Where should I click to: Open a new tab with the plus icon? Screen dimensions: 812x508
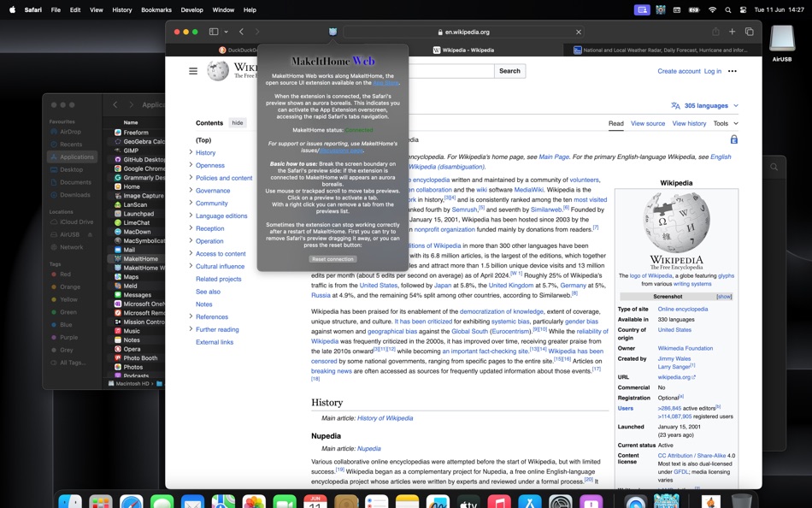(x=732, y=30)
